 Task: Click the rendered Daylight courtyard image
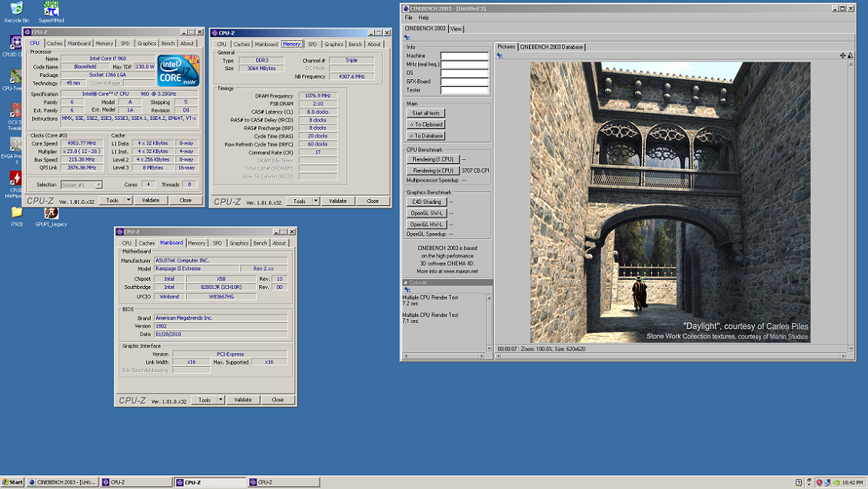[670, 202]
